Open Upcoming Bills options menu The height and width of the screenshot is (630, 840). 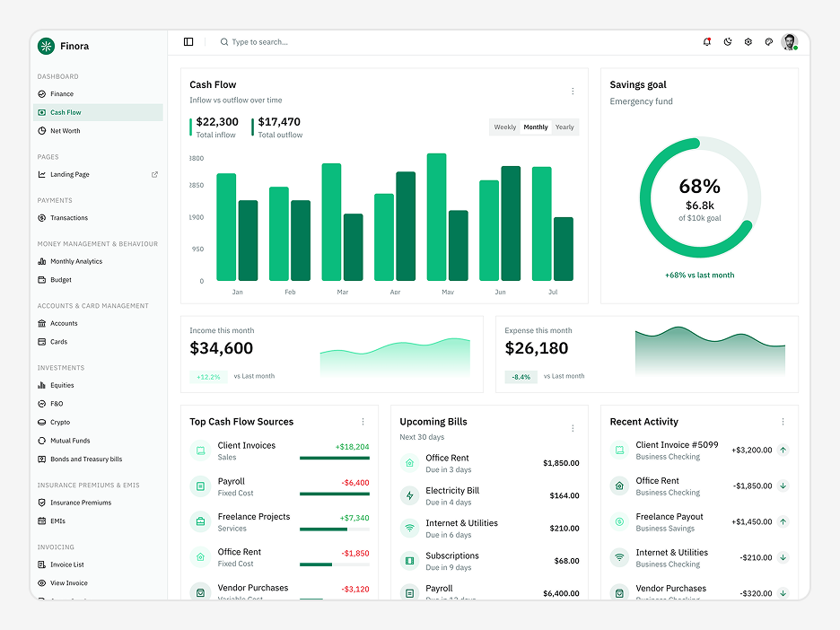[x=573, y=429]
